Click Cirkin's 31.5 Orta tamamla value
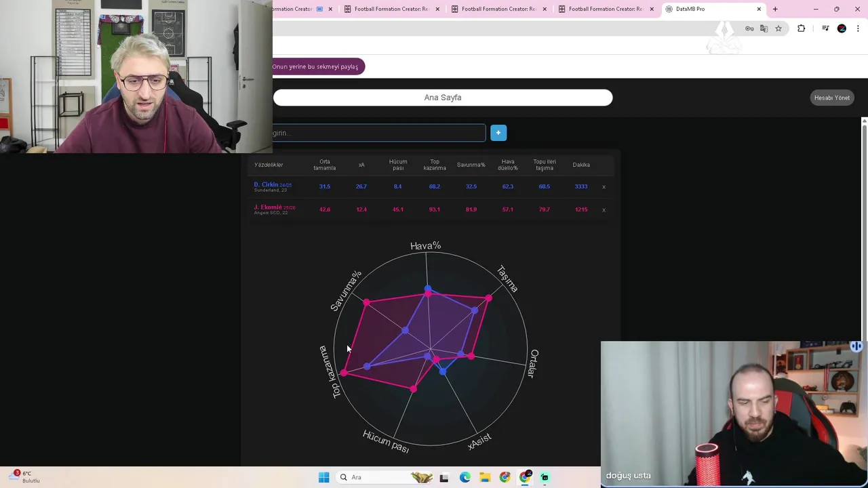 pos(325,186)
